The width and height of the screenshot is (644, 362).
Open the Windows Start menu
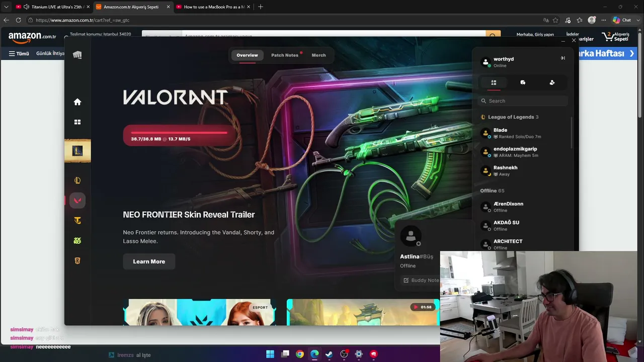tap(270, 354)
